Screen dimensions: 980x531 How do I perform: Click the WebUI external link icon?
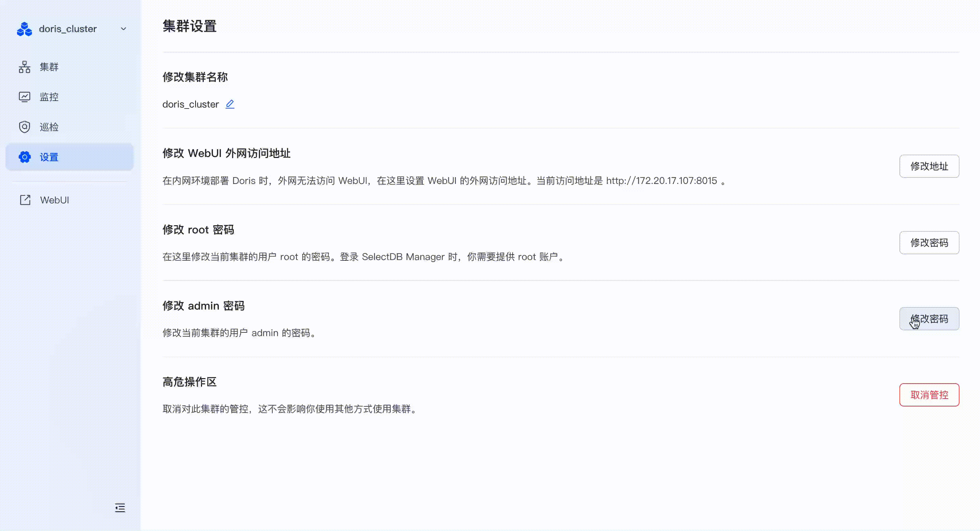pyautogui.click(x=24, y=200)
